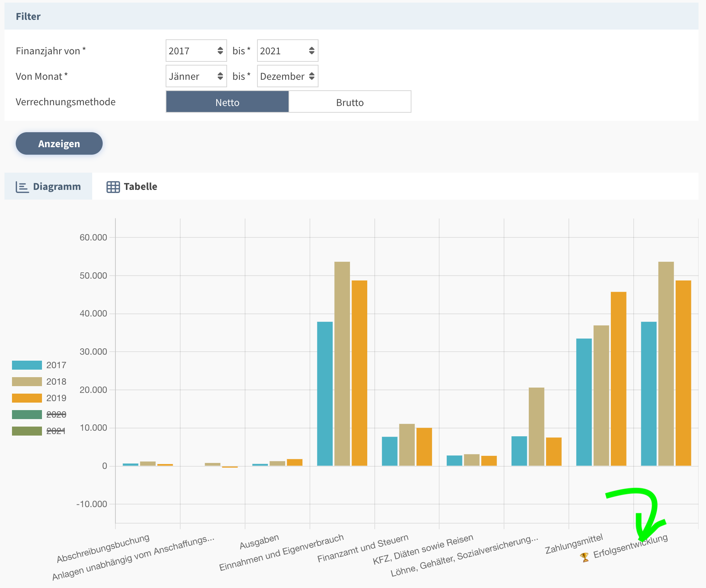This screenshot has width=706, height=588.
Task: Click the trophy icon beside Erfolgsentwicklung
Action: pyautogui.click(x=584, y=557)
